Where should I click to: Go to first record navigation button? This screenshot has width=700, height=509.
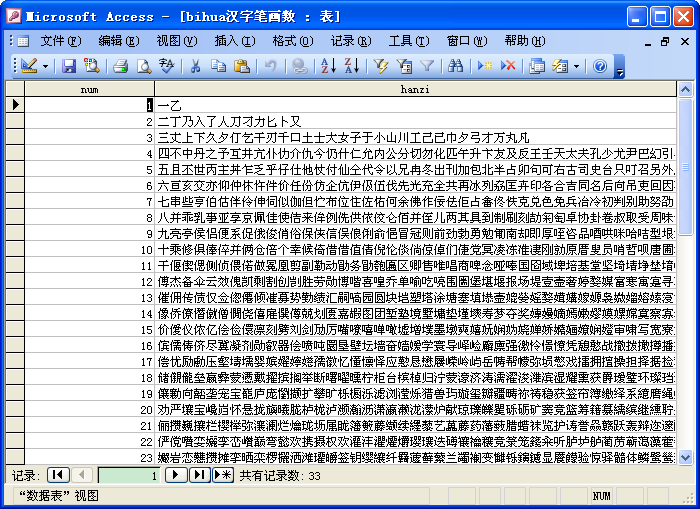tap(58, 475)
